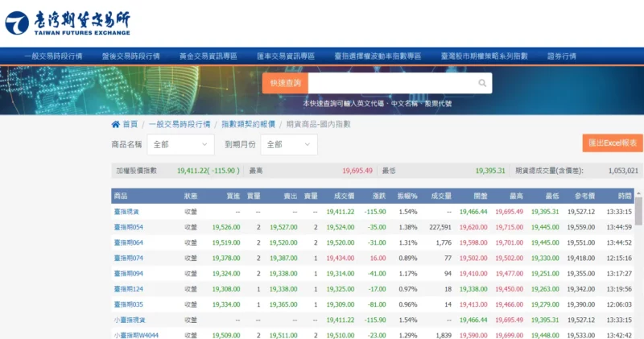Click 匯出Excel報表 button
This screenshot has height=339, width=644.
pos(613,143)
